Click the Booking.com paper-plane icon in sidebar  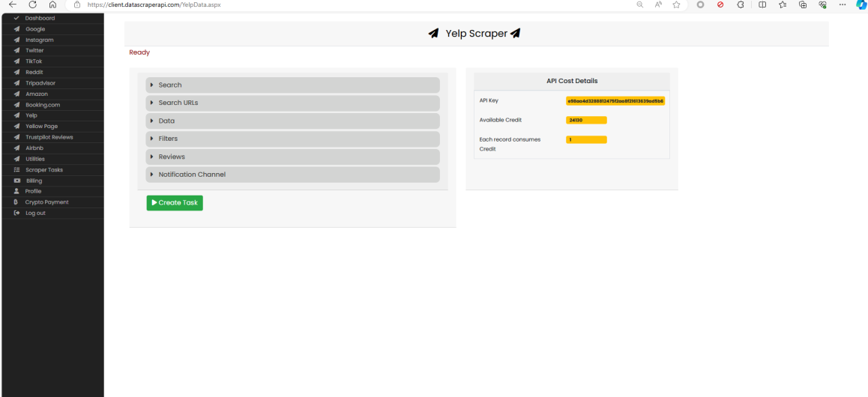(16, 105)
